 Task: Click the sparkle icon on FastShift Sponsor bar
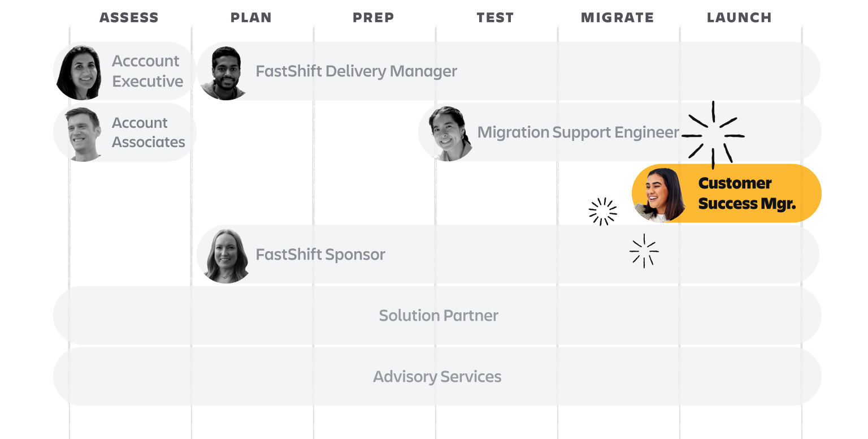(644, 251)
